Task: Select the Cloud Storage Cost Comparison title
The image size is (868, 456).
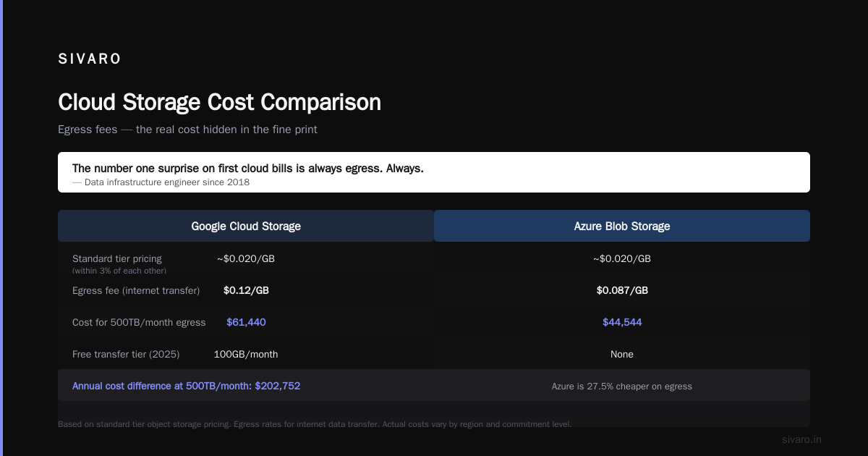Action: 219,102
